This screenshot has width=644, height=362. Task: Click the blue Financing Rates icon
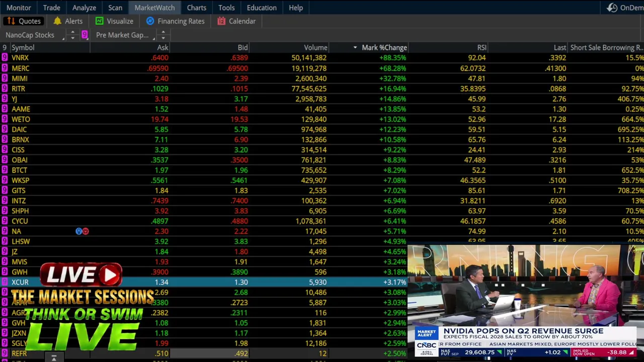click(150, 21)
